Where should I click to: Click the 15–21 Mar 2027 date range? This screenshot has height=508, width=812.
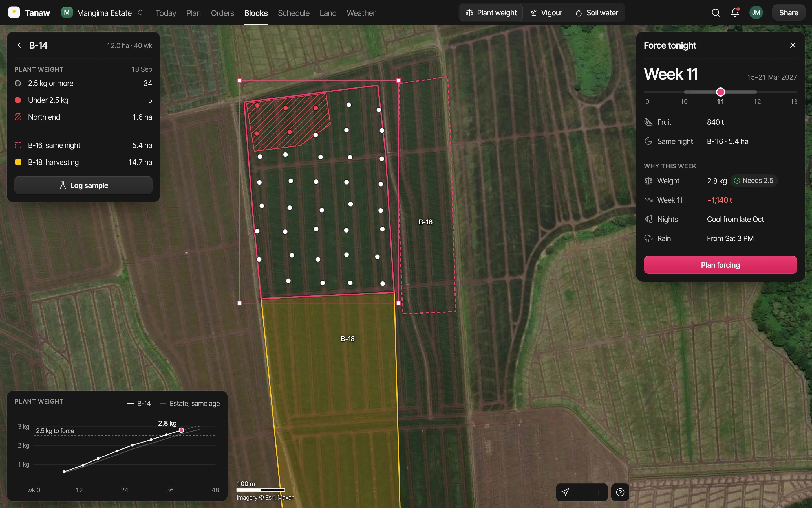(772, 77)
